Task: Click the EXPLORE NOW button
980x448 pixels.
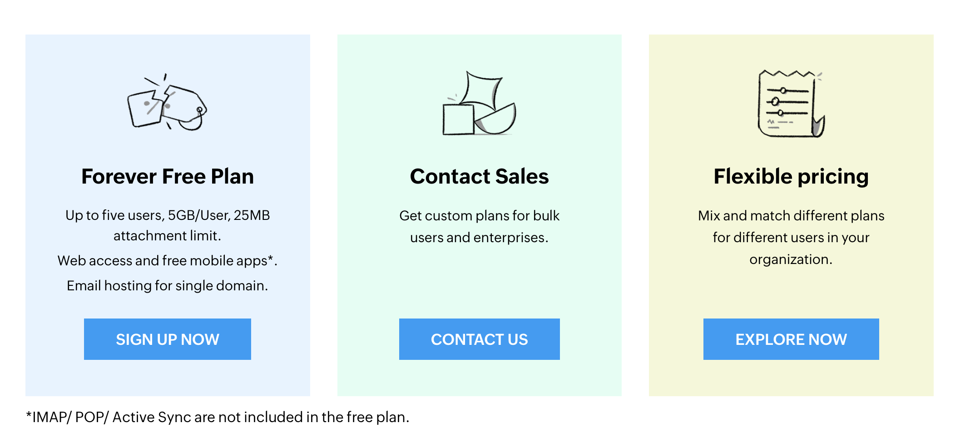Action: (791, 339)
